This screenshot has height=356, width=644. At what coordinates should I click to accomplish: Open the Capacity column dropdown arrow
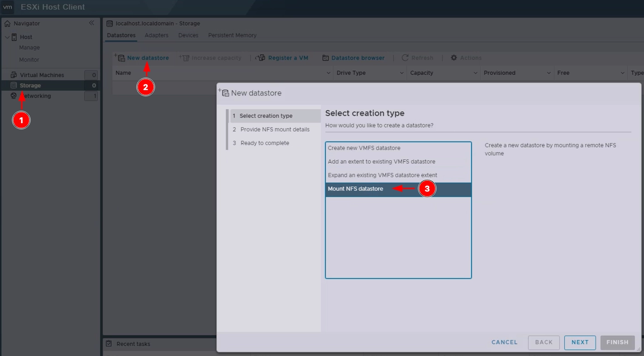pos(475,73)
